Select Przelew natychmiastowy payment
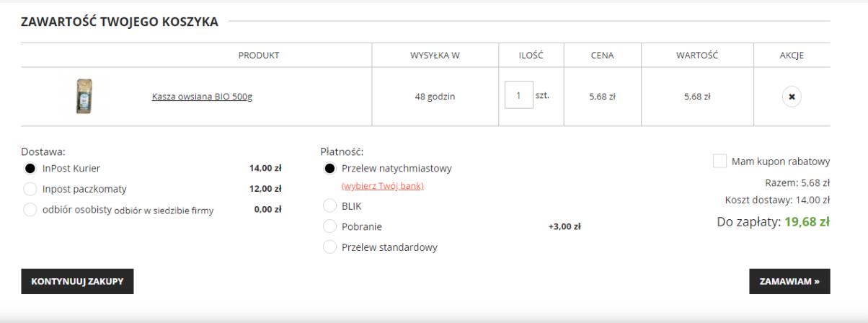The height and width of the screenshot is (323, 868). coord(329,169)
